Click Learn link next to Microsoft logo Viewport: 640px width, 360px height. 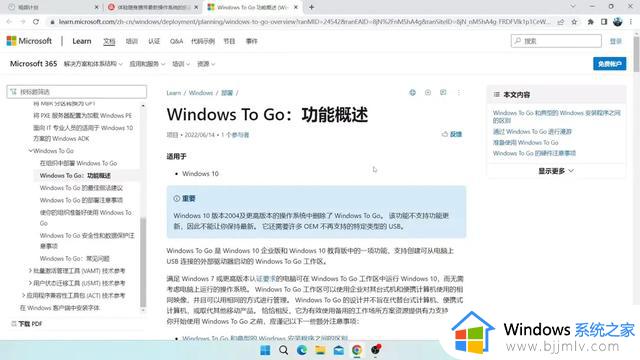point(82,41)
